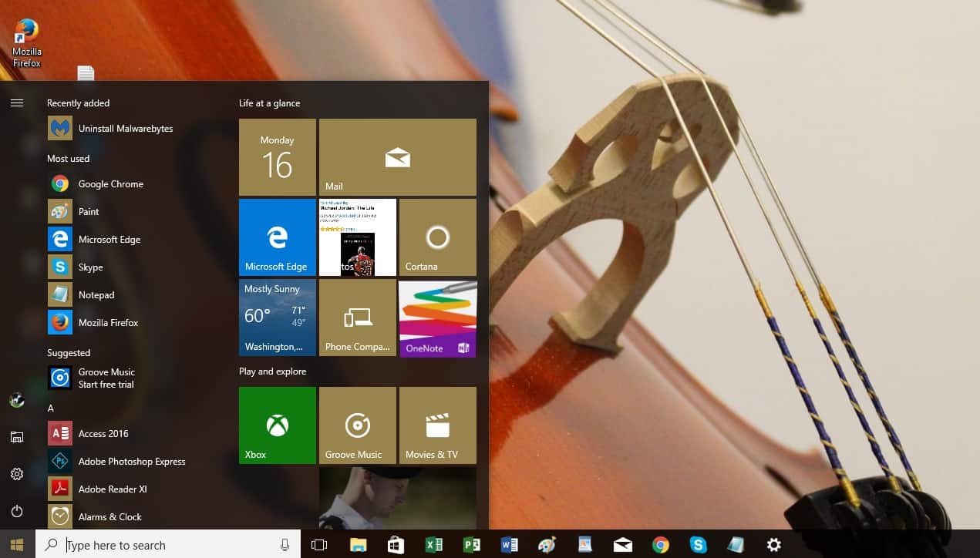Open the letter A alphabet index header

[x=51, y=408]
